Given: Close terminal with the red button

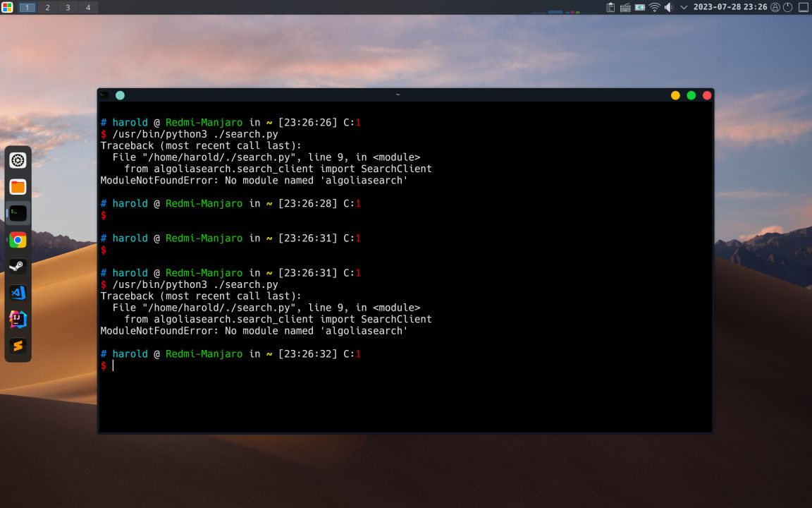Looking at the screenshot, I should tap(707, 95).
